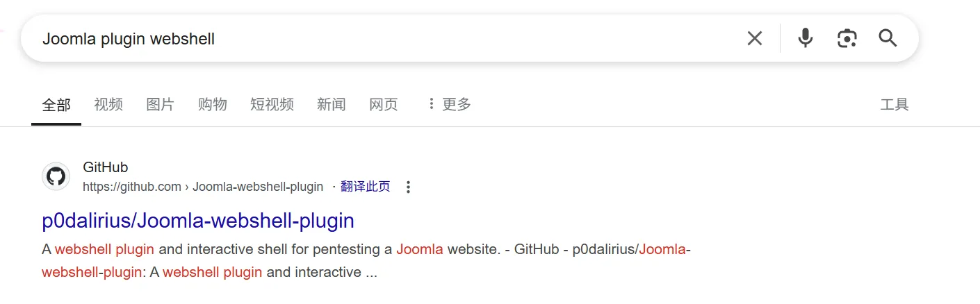Viewport: 980px width, 304px height.
Task: Focus the search box containing Joomla plugin webshell
Action: 382,39
